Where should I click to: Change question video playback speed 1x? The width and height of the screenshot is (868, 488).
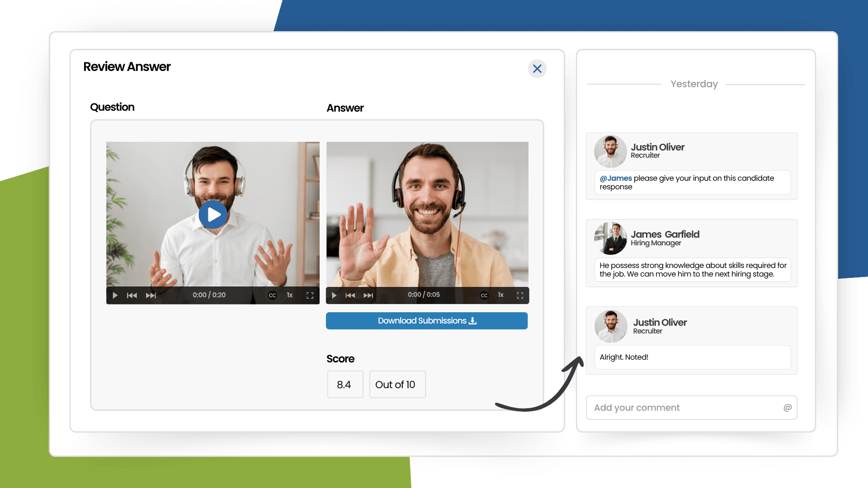pyautogui.click(x=290, y=295)
